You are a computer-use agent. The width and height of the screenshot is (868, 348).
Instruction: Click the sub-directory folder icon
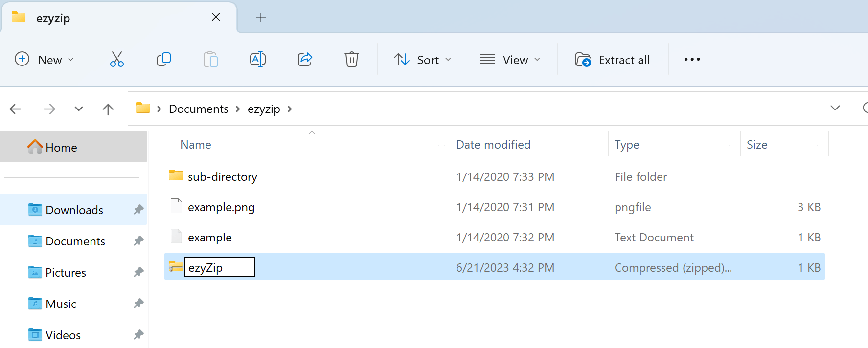[x=176, y=175]
